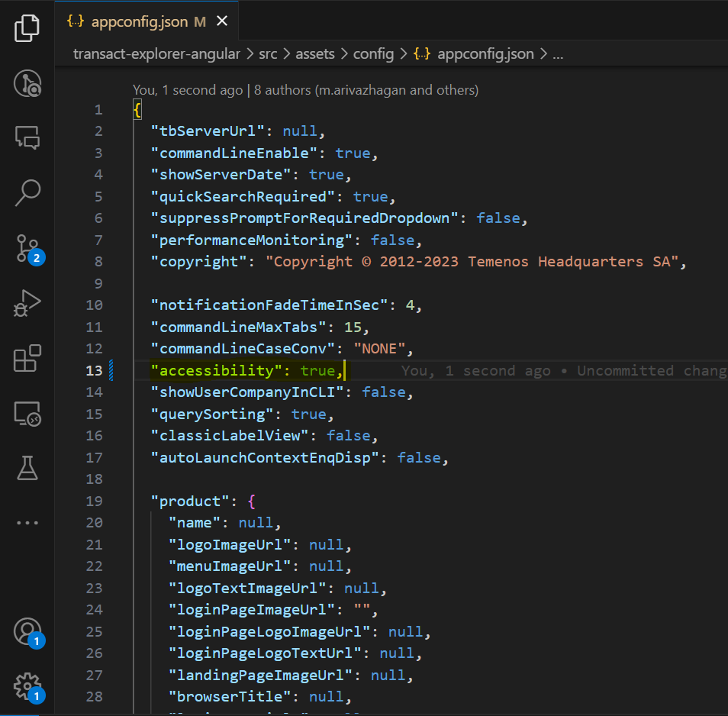Open the Remote Explorer view

click(27, 413)
